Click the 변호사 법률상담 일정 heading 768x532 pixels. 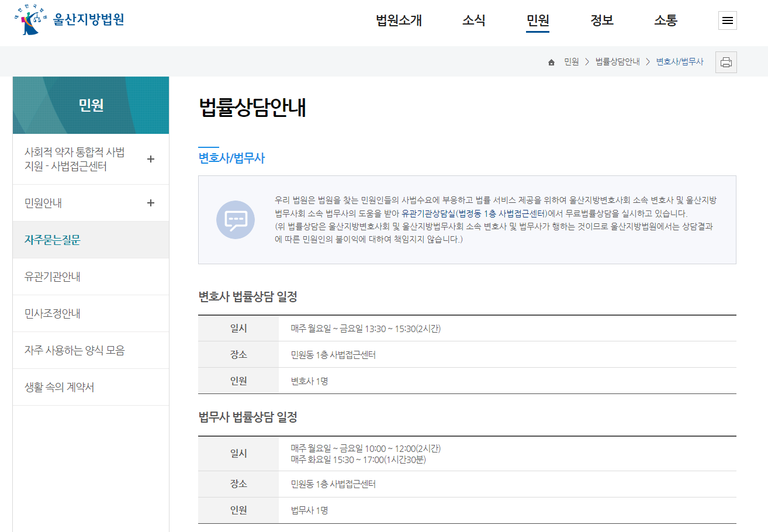pos(248,297)
